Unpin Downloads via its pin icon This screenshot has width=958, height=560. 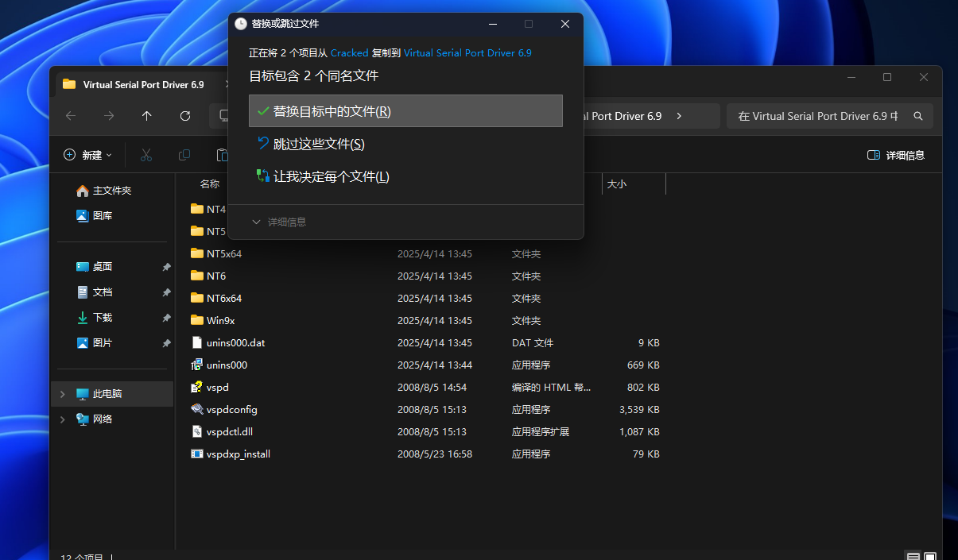click(x=166, y=318)
